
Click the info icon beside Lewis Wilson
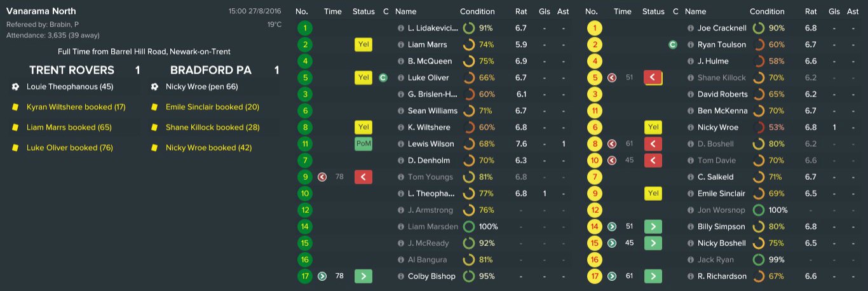[x=400, y=144]
